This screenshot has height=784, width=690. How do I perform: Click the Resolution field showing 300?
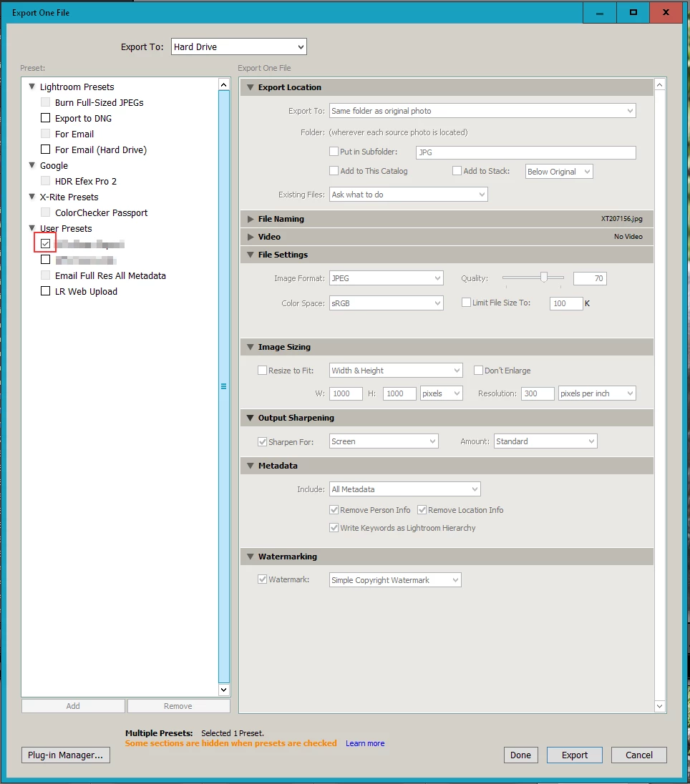(x=538, y=393)
